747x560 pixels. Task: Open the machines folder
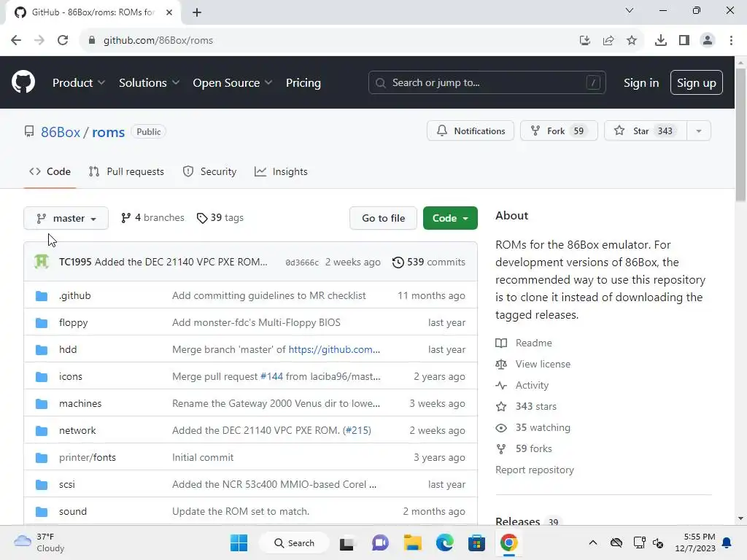(80, 403)
